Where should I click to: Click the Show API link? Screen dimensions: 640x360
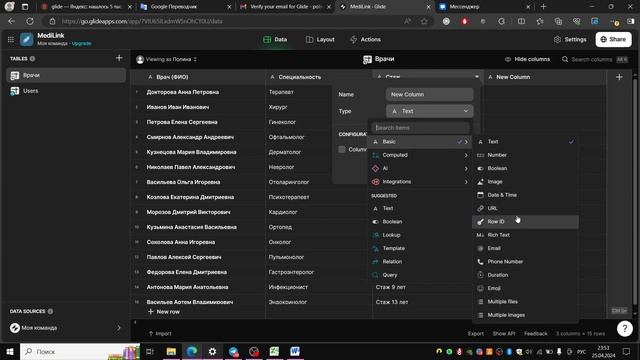(x=504, y=333)
